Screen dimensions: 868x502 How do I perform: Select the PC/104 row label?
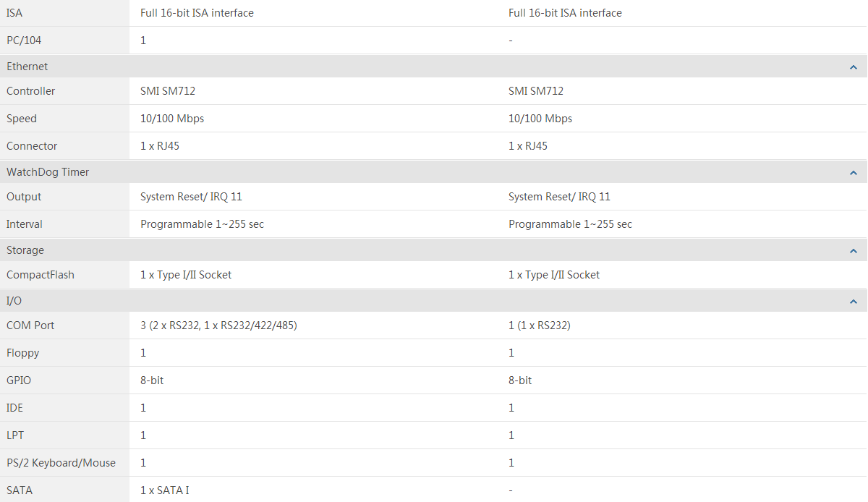(24, 41)
